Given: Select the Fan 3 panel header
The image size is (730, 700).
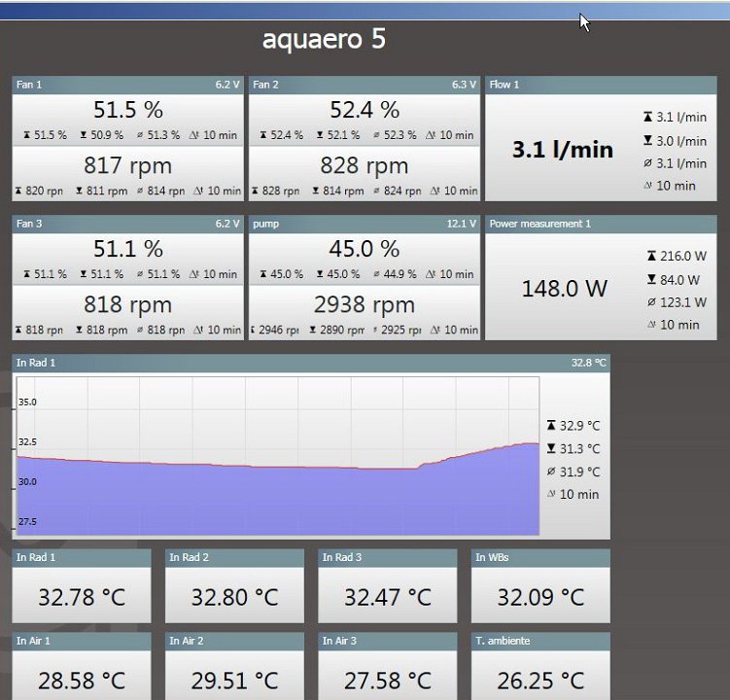Looking at the screenshot, I should [x=127, y=224].
